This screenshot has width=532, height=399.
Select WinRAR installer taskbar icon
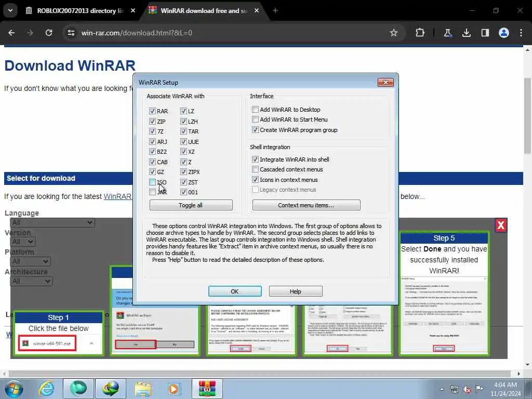tap(207, 389)
